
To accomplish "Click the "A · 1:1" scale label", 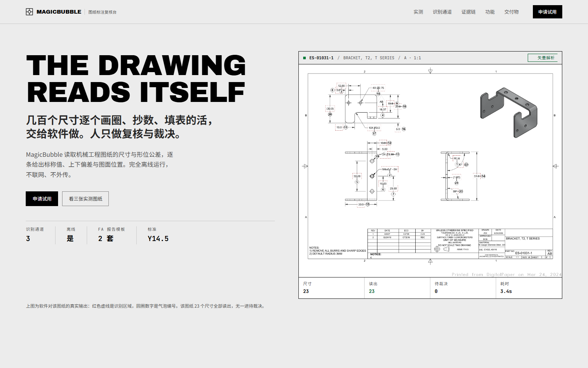I will click(413, 58).
